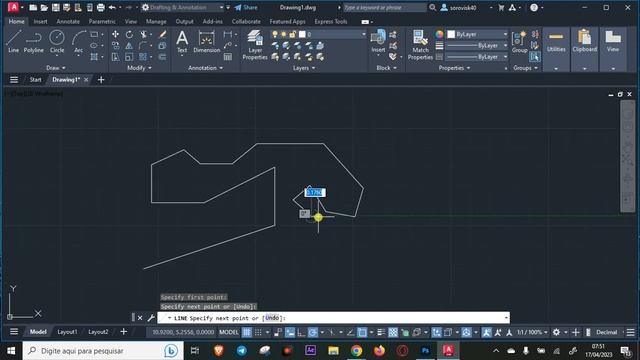Choose the Circle drawing tool
The width and height of the screenshot is (640, 360).
pyautogui.click(x=57, y=41)
